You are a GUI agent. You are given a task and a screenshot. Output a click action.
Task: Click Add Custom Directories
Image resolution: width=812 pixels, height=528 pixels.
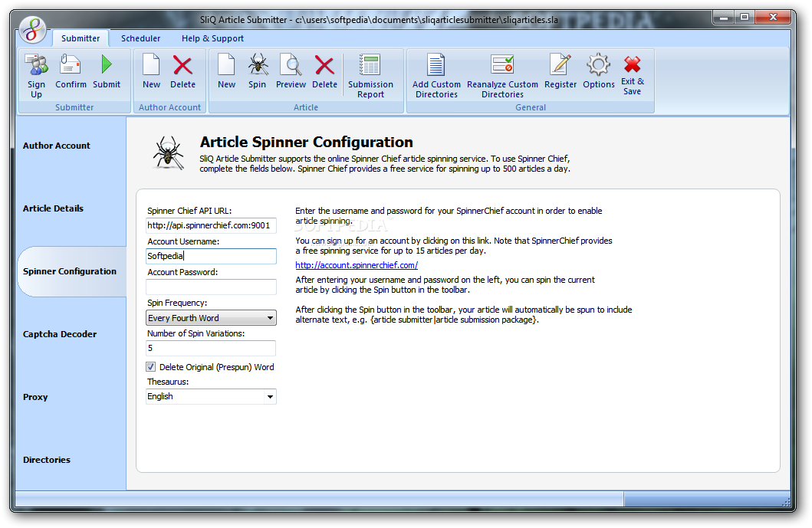(436, 76)
